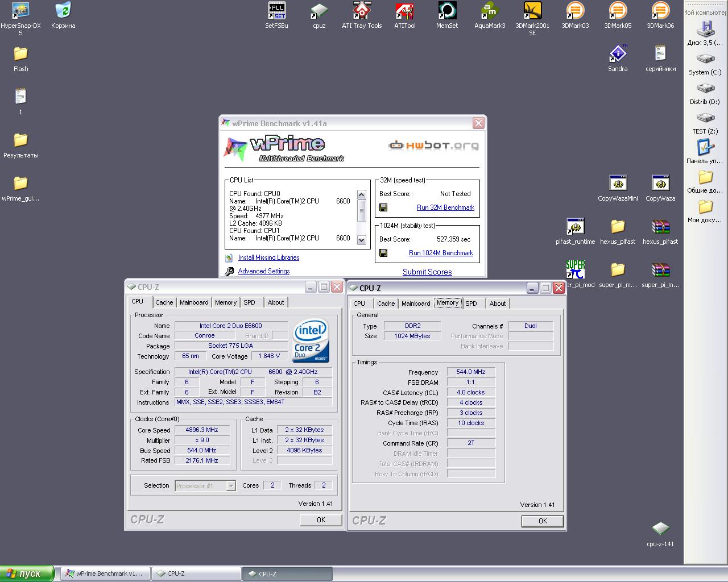728x582 pixels.
Task: Activate the second CPU-Z taskbar button
Action: point(287,573)
